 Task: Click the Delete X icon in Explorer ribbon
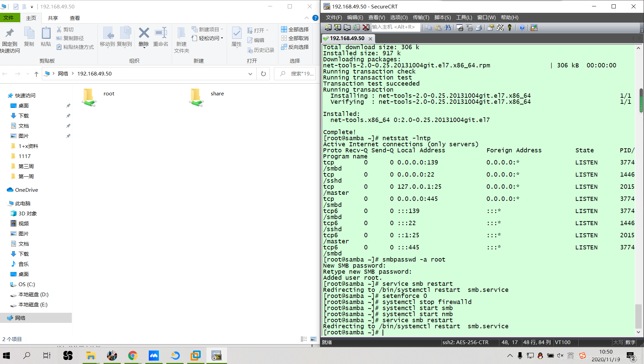[144, 33]
